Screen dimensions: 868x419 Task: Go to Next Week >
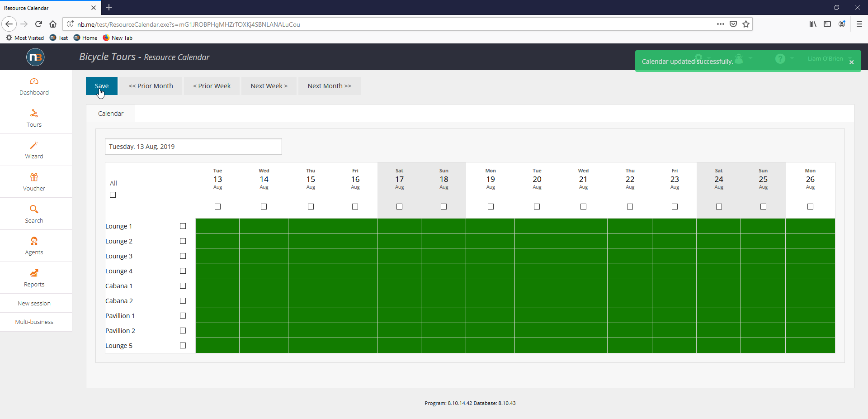(269, 86)
